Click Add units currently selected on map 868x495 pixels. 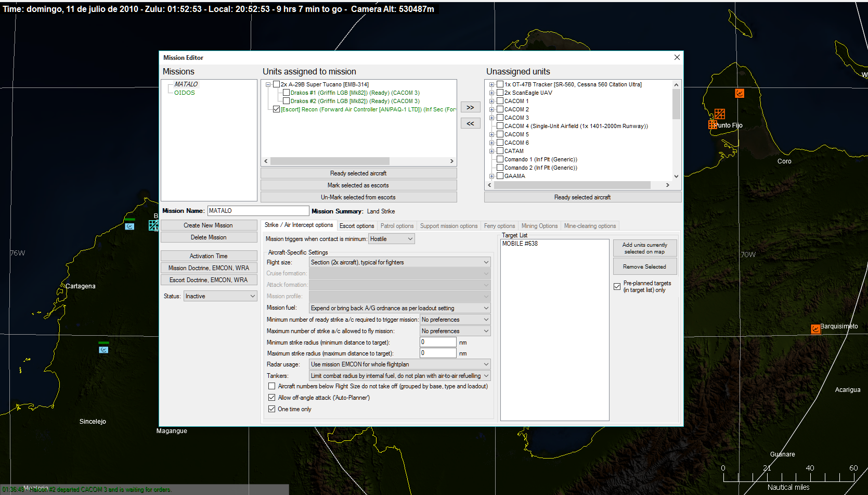click(645, 248)
